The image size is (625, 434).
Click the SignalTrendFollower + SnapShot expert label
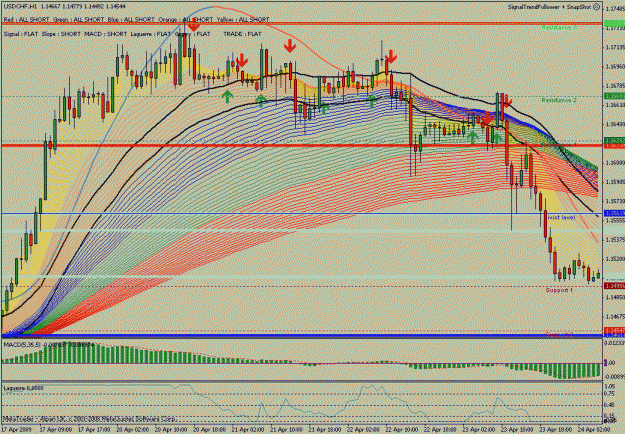tap(550, 7)
